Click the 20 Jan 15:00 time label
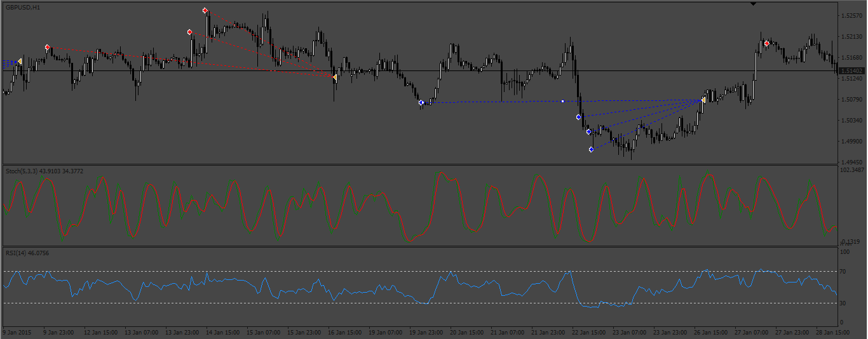Screen dimensions: 868x339 tap(467, 332)
